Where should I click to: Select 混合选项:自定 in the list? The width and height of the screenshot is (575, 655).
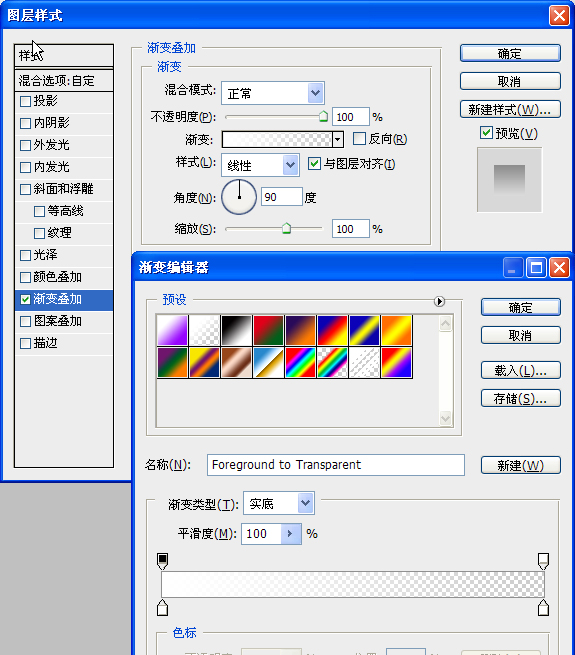click(64, 81)
